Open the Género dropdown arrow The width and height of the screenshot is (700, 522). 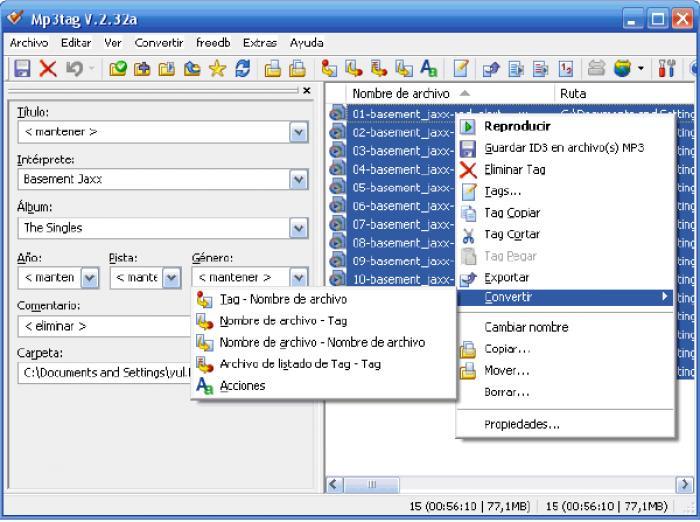pyautogui.click(x=299, y=278)
